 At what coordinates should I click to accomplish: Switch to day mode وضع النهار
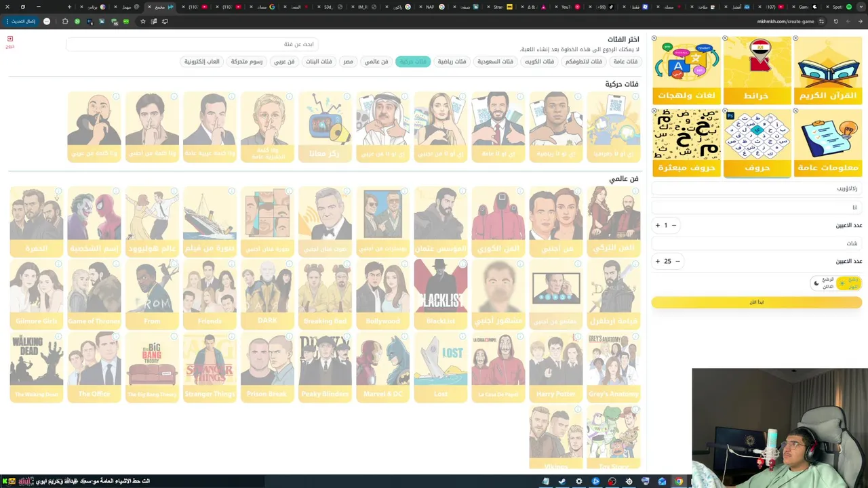849,283
